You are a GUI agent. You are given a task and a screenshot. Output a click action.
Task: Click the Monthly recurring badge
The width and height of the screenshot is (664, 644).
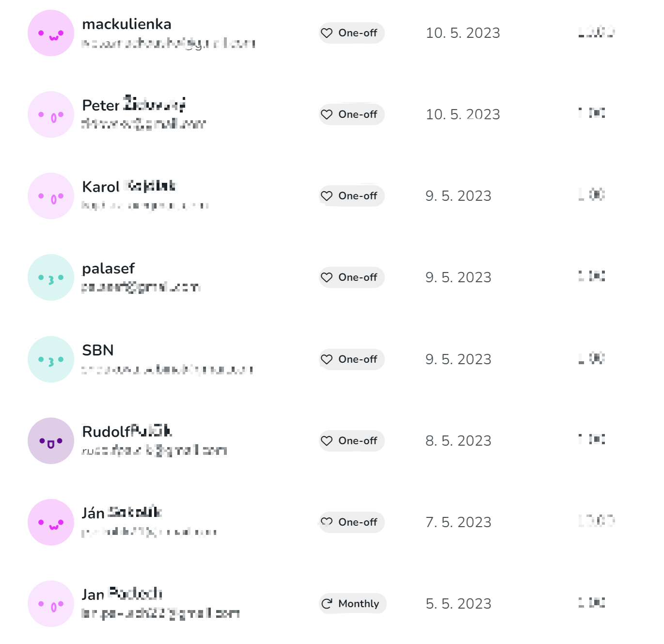pos(352,604)
